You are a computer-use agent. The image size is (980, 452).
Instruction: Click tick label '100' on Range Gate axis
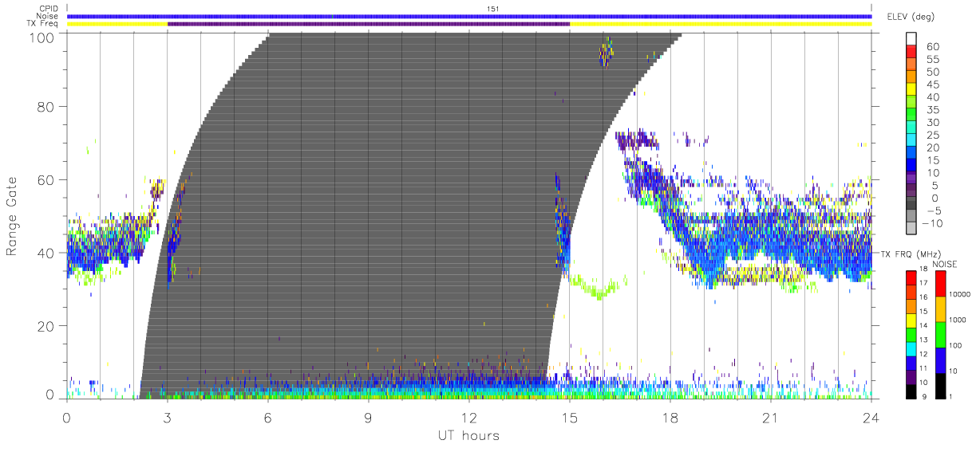41,37
